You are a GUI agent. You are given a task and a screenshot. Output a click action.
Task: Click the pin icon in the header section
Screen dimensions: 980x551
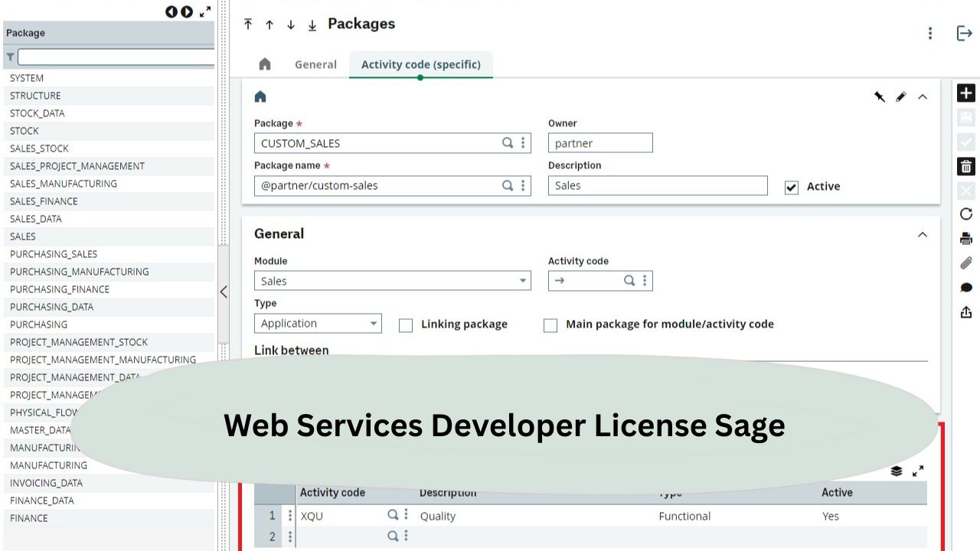[880, 96]
